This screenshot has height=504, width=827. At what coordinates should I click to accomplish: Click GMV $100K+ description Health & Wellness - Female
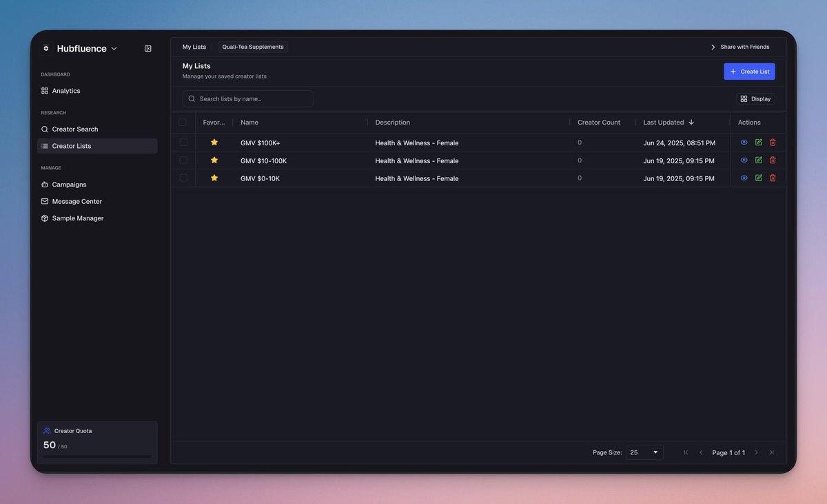click(417, 143)
